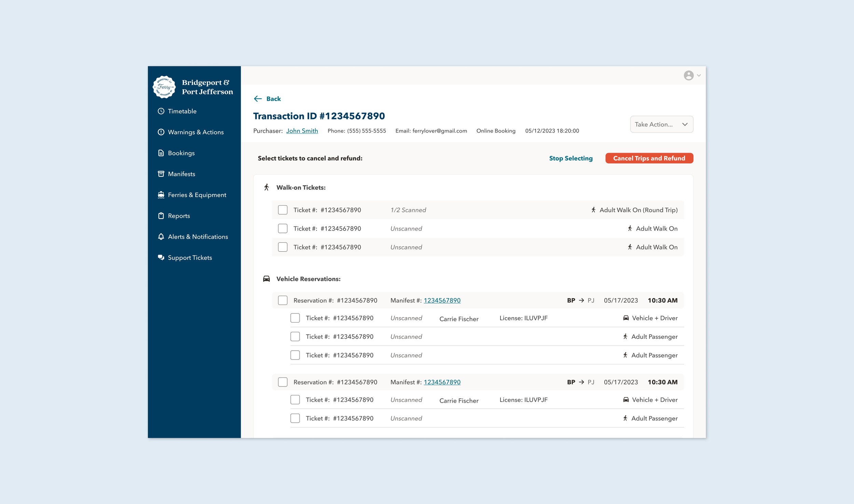The width and height of the screenshot is (854, 504).
Task: Go to Reports in sidebar
Action: point(179,216)
